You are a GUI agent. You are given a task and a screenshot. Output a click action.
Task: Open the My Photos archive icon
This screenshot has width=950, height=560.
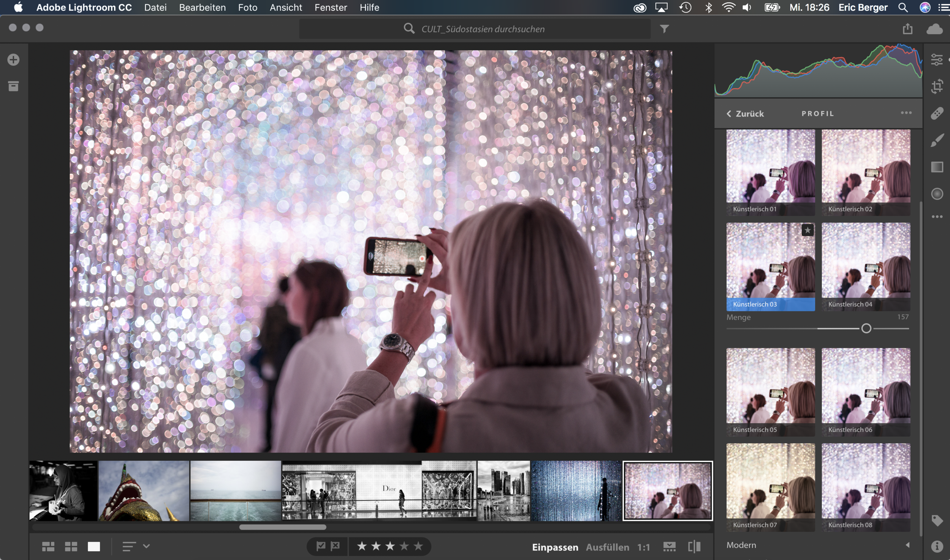[14, 86]
